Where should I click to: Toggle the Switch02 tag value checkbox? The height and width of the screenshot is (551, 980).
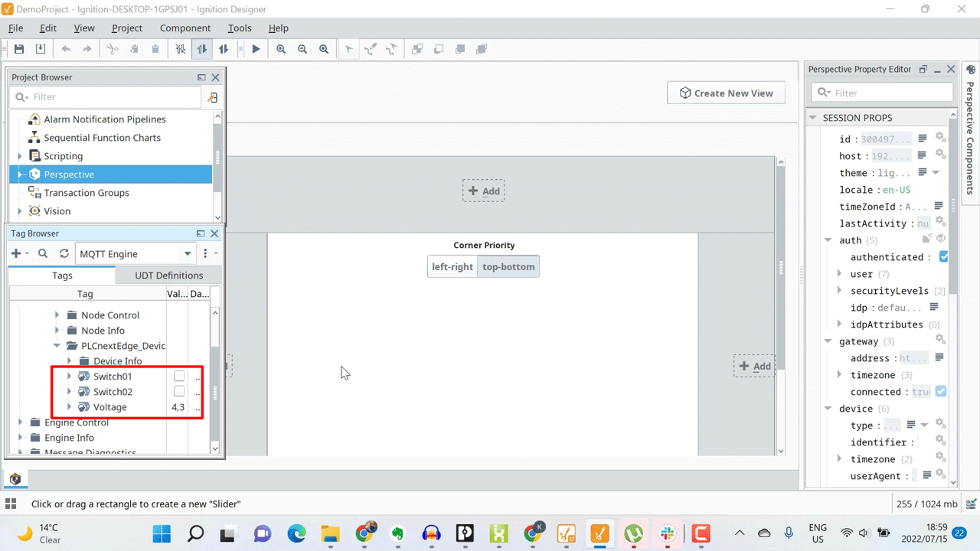pos(179,392)
